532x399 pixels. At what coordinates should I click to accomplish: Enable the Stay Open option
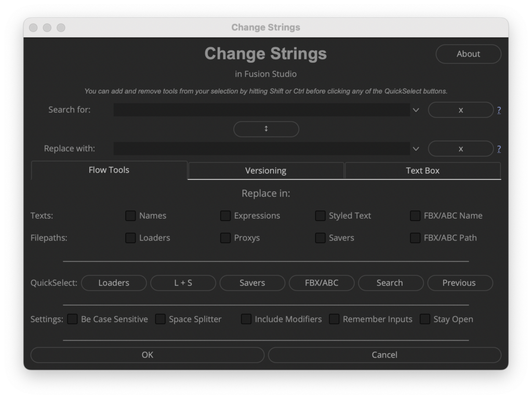[425, 319]
